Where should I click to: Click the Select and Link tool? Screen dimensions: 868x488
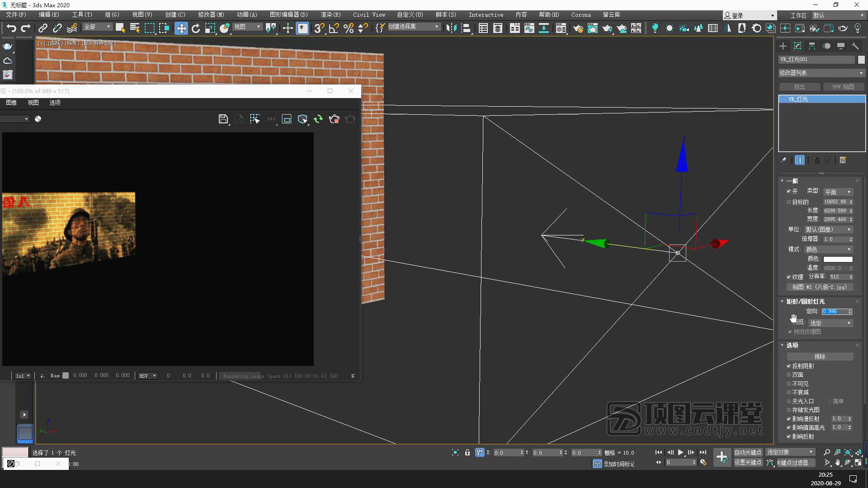(42, 28)
